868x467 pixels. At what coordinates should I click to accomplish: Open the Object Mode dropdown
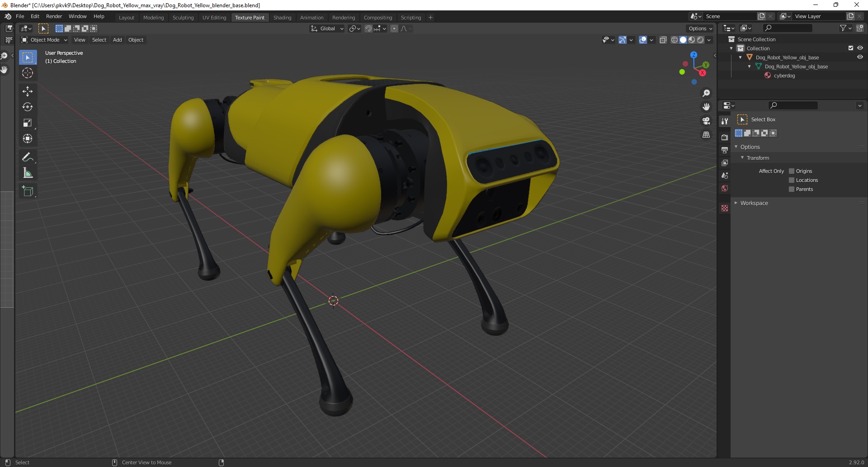coord(44,40)
